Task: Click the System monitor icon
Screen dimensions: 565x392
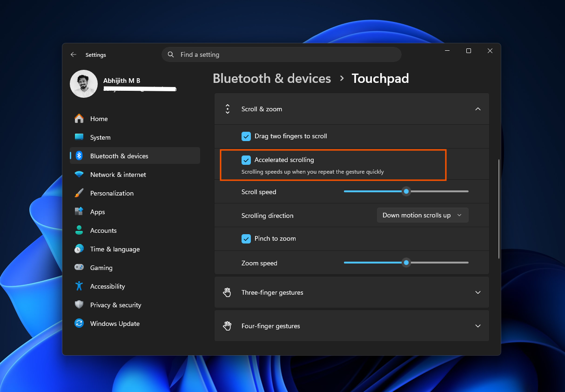Action: (79, 137)
